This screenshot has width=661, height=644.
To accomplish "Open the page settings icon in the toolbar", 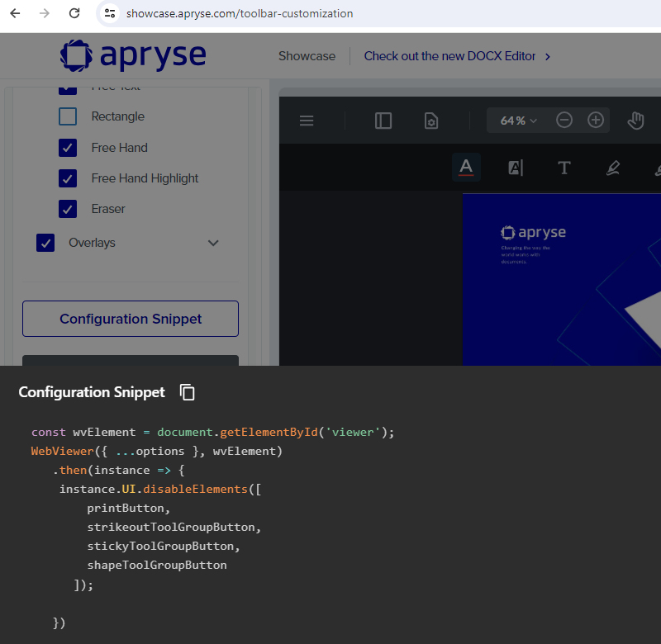I will (x=430, y=121).
